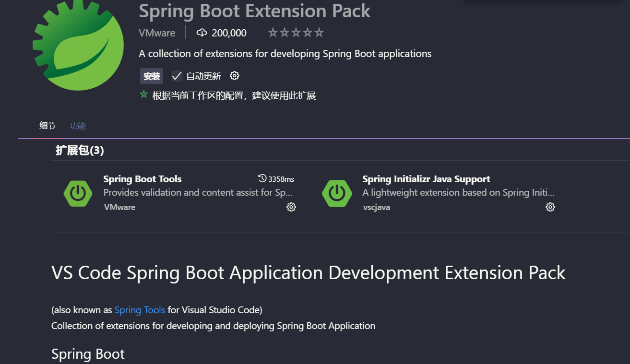Screen dimensions: 630x364
Task: Click the Spring Initializr hexagon icon
Action: [x=337, y=193]
